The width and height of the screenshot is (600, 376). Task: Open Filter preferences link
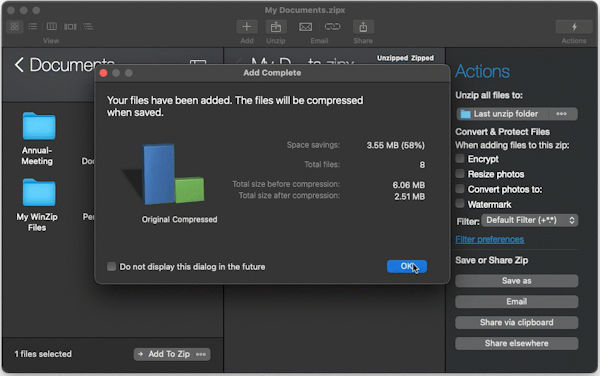point(489,239)
